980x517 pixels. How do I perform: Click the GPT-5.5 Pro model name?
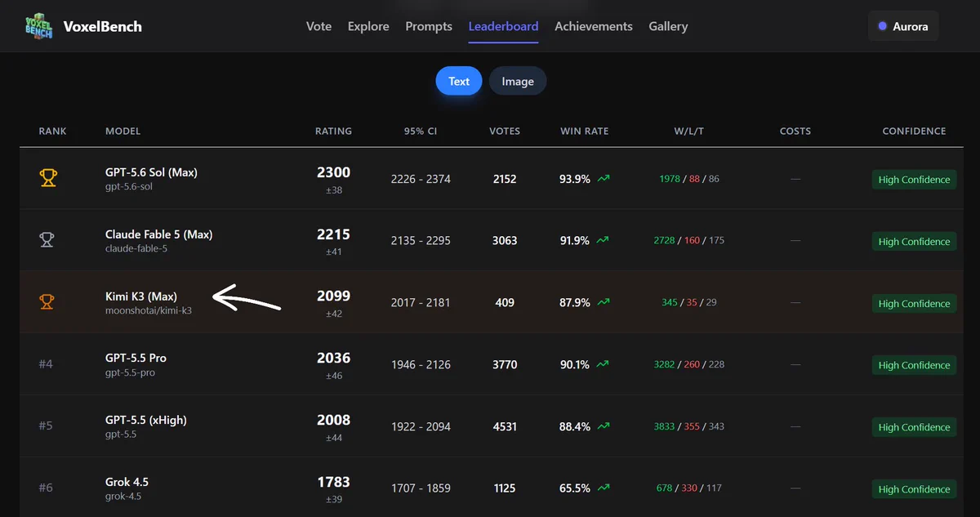click(136, 358)
